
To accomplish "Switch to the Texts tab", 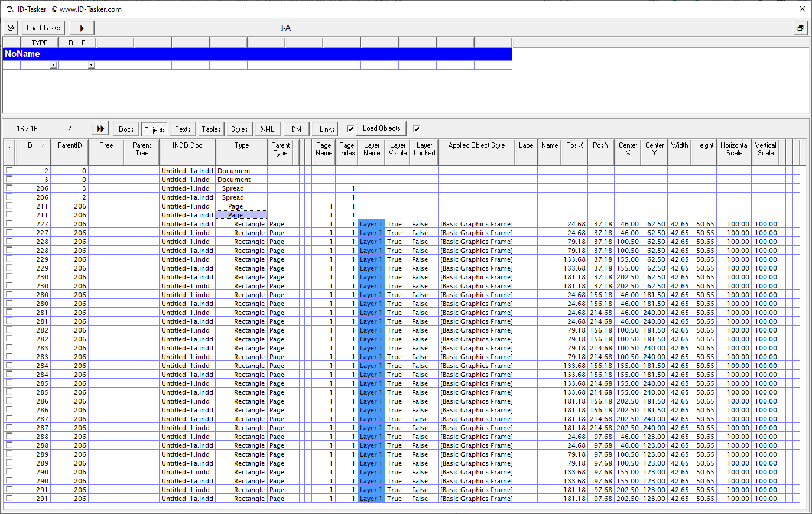I will coord(182,129).
